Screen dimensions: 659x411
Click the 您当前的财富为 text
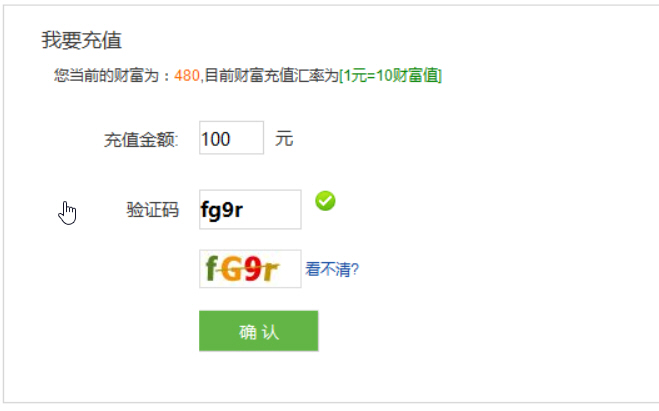point(106,76)
